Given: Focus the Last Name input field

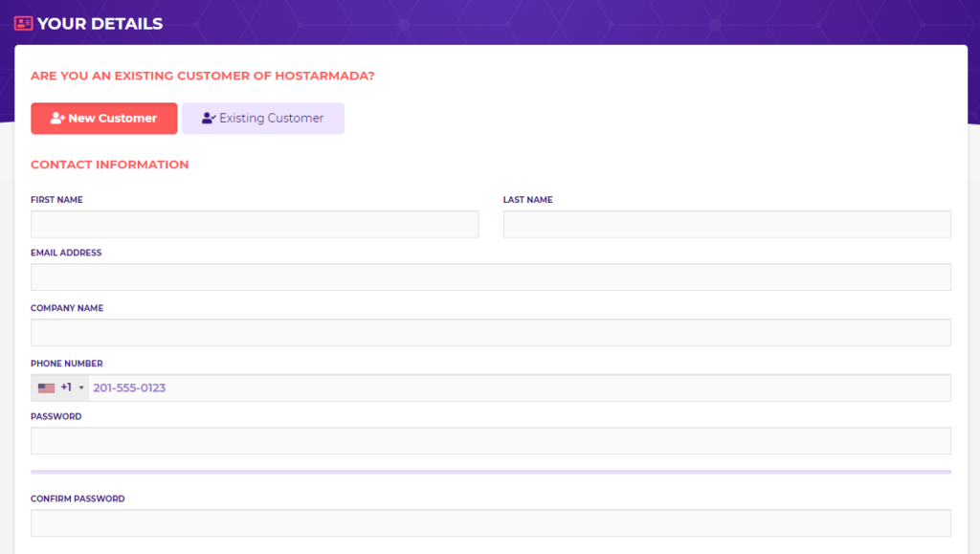Looking at the screenshot, I should [727, 224].
